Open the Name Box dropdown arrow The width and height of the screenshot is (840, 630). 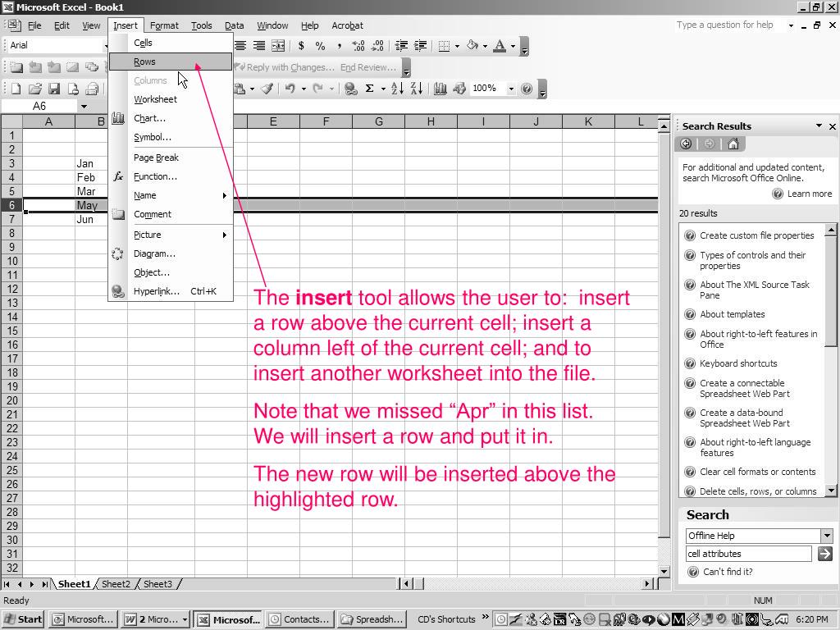84,106
